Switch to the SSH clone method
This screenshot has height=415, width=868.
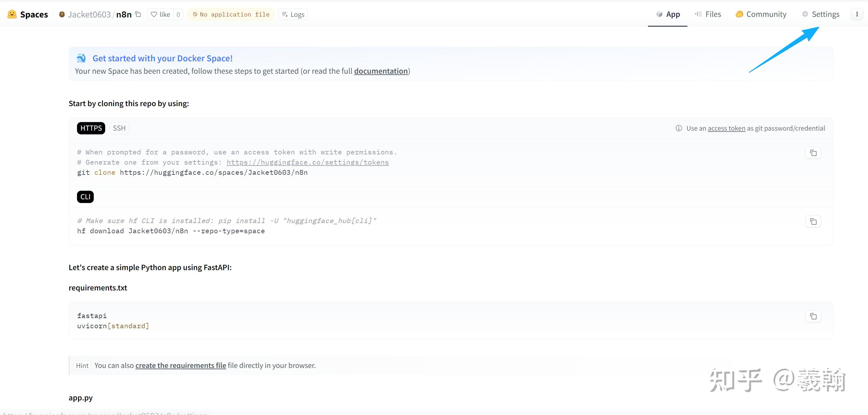tap(119, 128)
